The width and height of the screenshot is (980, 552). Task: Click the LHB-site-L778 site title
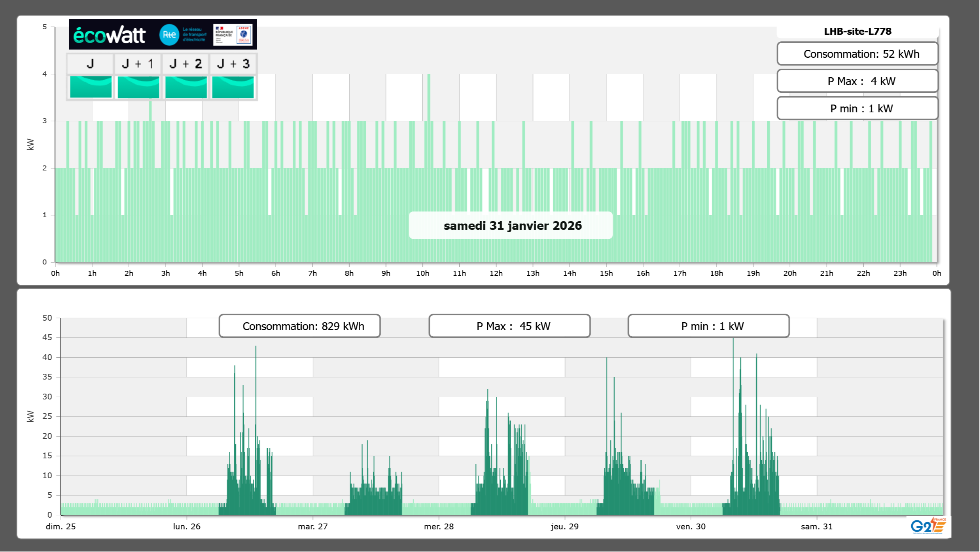coord(857,31)
